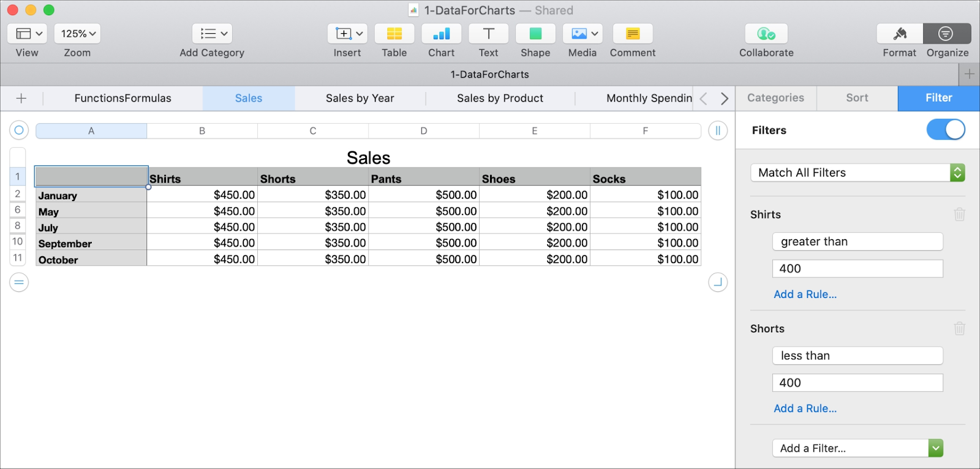
Task: Delete the Shorts filter with trash
Action: (x=959, y=328)
